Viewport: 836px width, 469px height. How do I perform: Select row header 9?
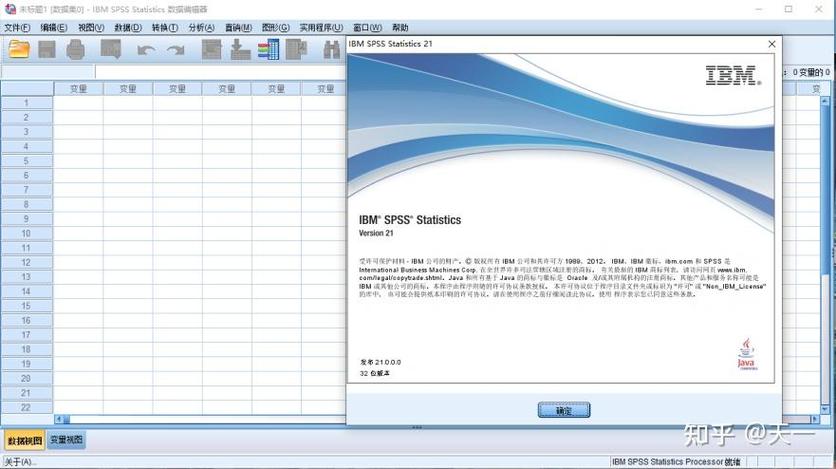(x=27, y=219)
